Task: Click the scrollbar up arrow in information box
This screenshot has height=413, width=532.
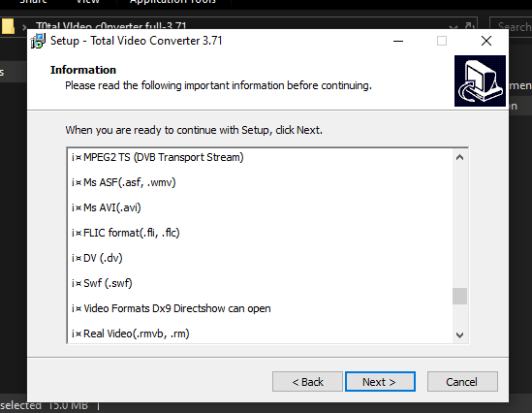Action: coord(459,157)
